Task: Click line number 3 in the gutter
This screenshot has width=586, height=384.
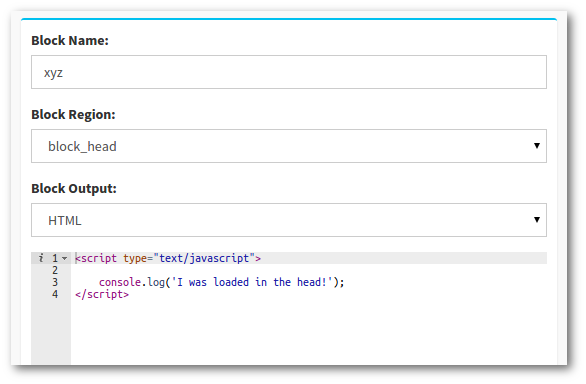Action: click(55, 282)
